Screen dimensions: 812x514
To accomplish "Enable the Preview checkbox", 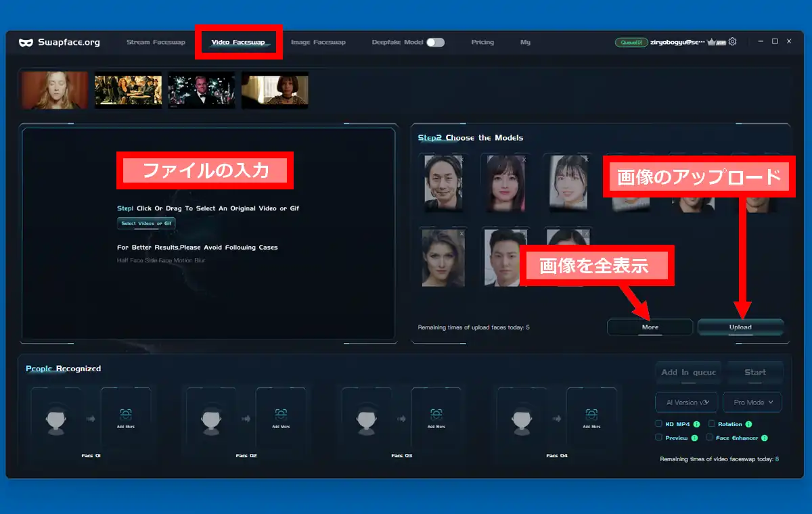I will tap(658, 438).
